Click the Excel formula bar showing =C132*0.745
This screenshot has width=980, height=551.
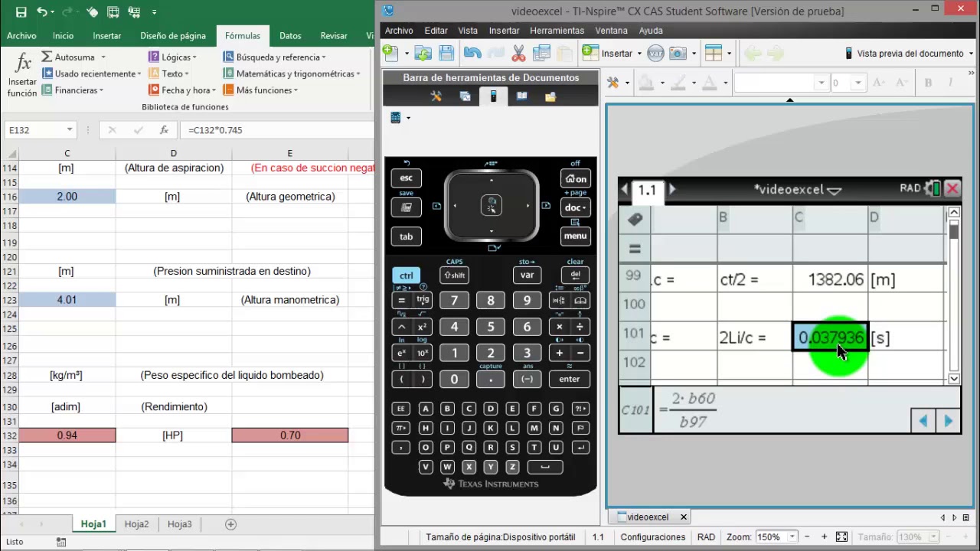pos(278,130)
